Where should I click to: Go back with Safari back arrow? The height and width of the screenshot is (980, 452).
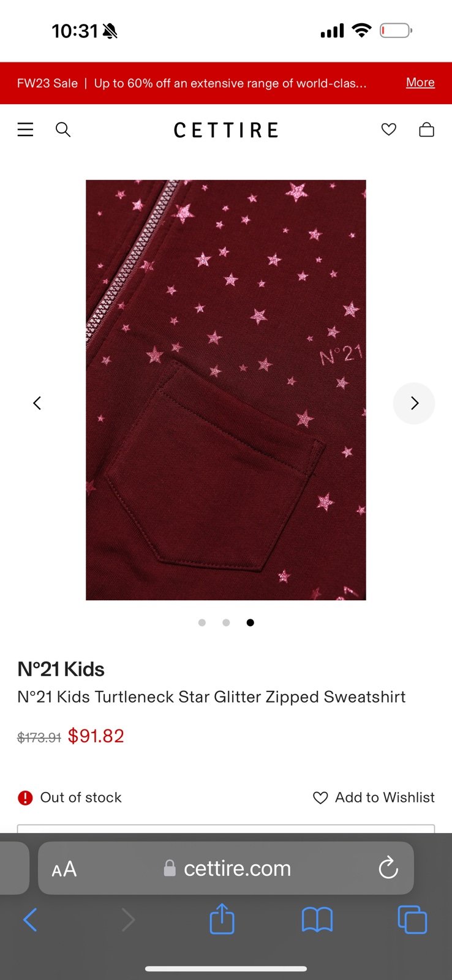tap(30, 919)
